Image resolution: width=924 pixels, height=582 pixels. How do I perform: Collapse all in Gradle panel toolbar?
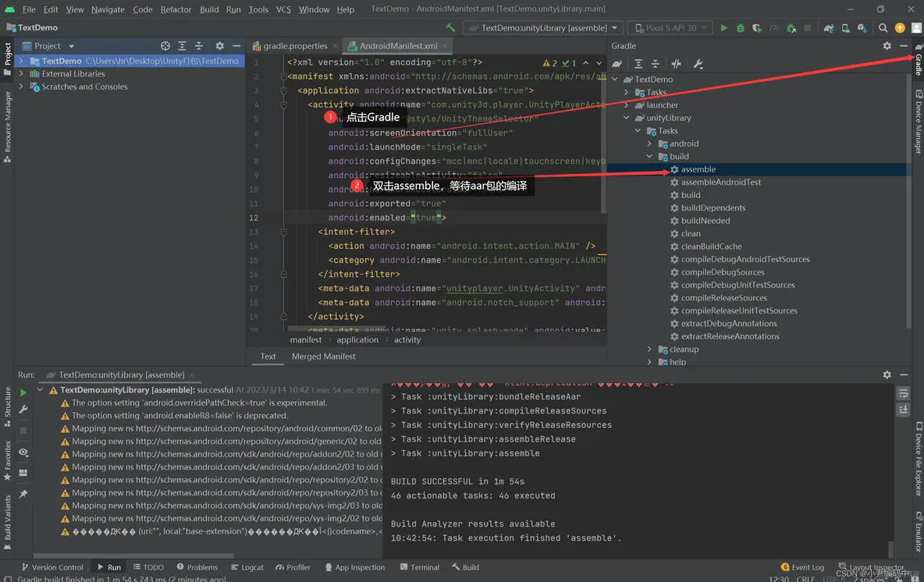click(x=655, y=64)
